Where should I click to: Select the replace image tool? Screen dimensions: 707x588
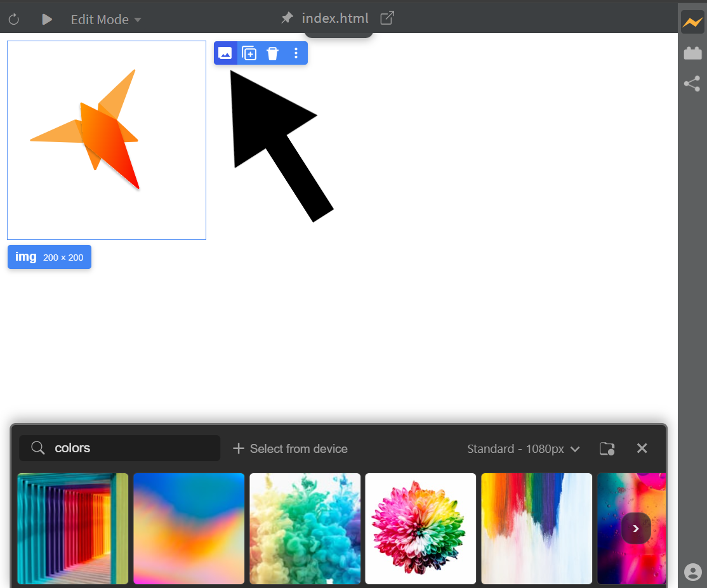(x=225, y=53)
